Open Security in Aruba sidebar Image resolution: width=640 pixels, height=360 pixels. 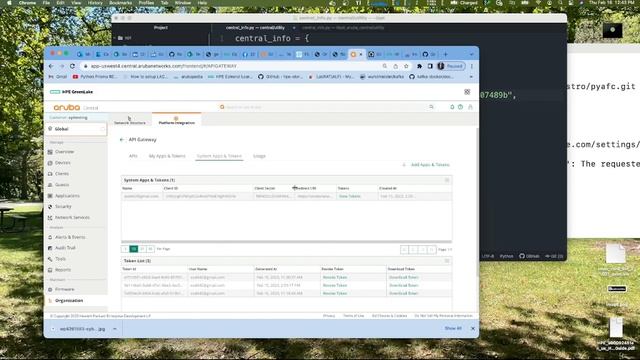(x=63, y=207)
